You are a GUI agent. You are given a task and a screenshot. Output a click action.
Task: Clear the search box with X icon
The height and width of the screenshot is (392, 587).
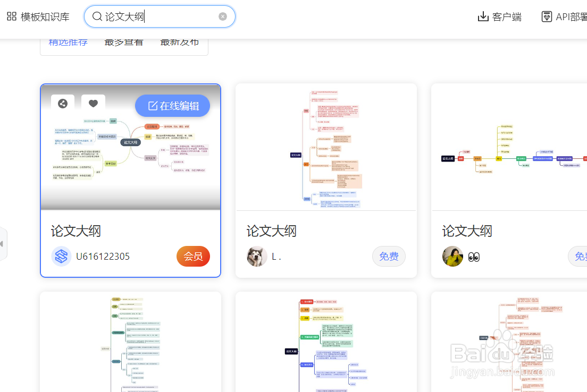223,16
